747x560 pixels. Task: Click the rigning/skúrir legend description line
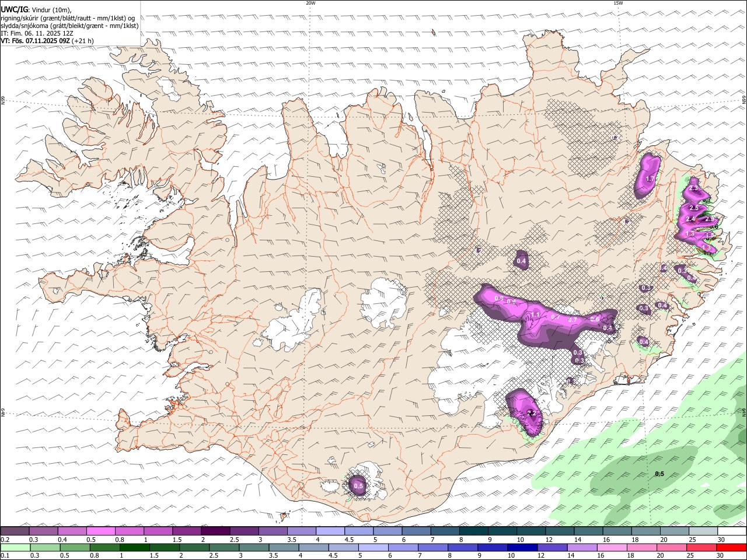(x=68, y=18)
